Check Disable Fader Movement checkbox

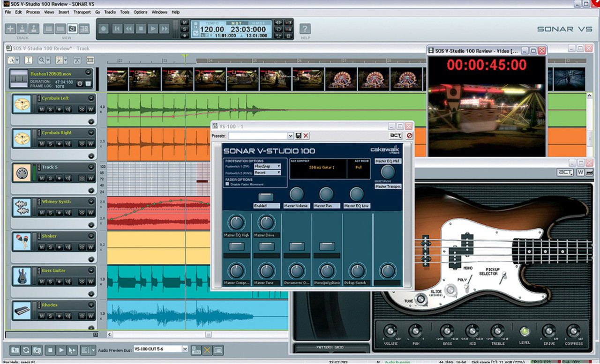click(227, 184)
